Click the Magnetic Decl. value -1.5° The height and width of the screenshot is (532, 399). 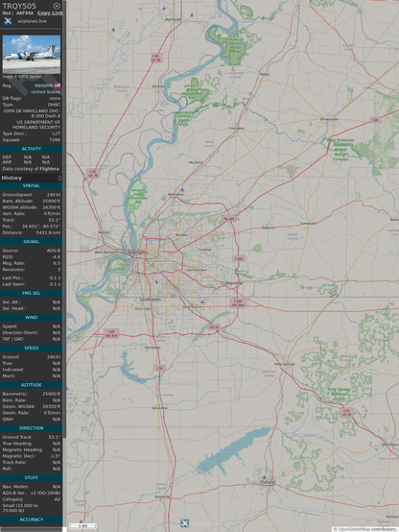[56, 456]
